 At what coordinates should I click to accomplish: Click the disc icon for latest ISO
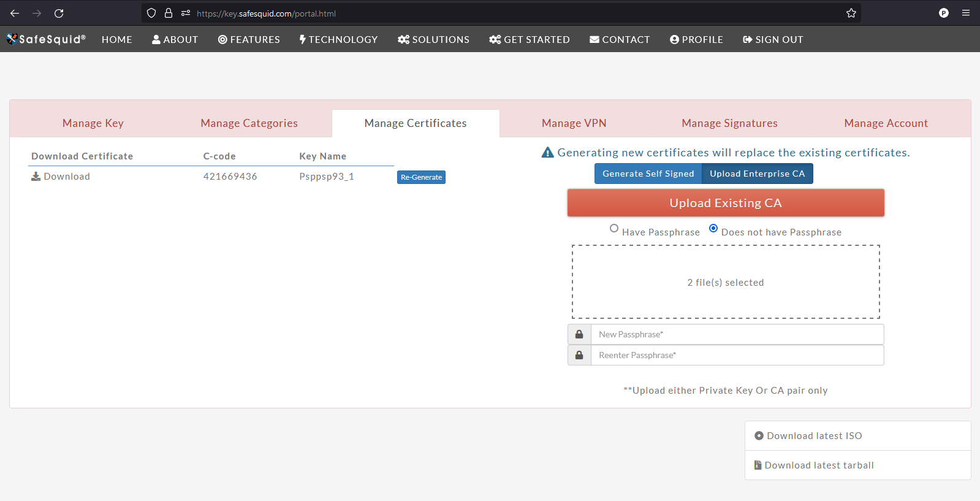click(759, 436)
